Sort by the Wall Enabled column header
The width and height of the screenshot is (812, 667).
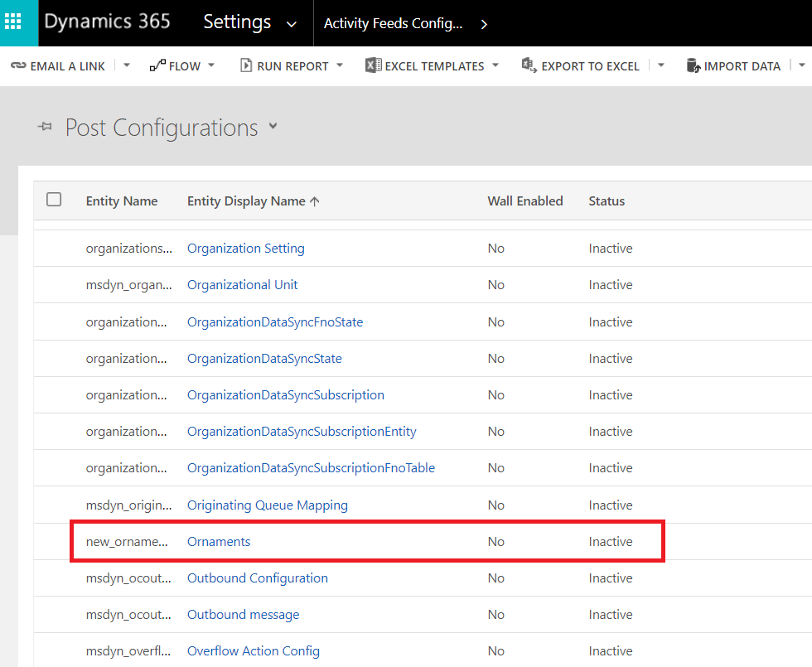(x=524, y=201)
